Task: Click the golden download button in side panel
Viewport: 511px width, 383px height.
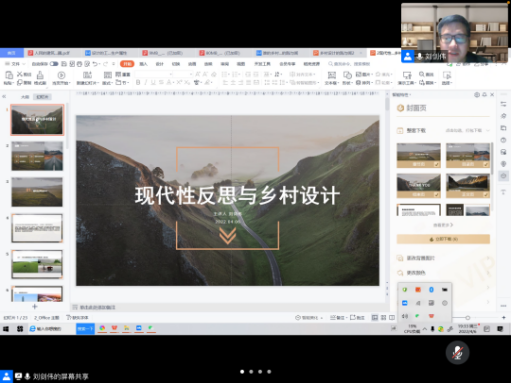Action: click(x=443, y=239)
